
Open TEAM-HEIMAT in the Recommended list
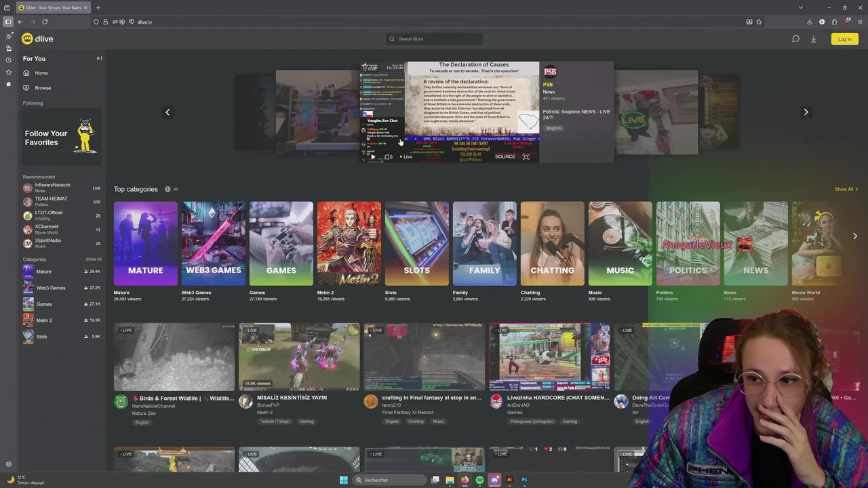pyautogui.click(x=62, y=201)
